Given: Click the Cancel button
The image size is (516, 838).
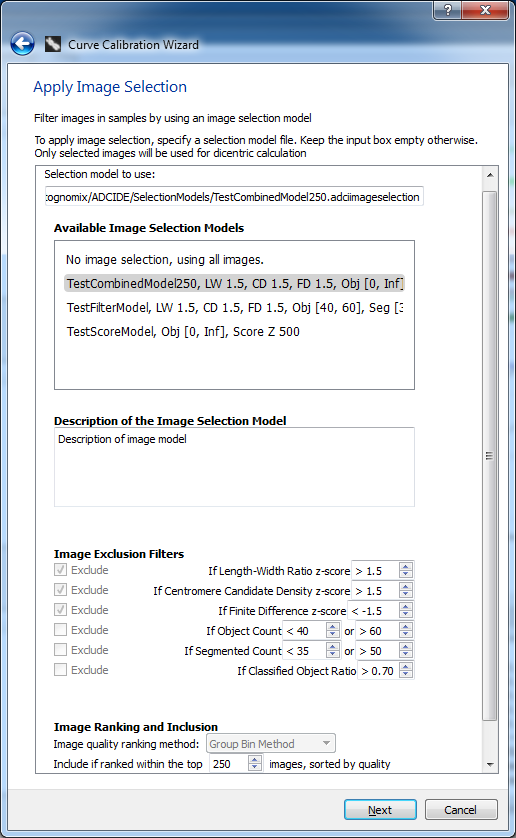Looking at the screenshot, I should (461, 810).
